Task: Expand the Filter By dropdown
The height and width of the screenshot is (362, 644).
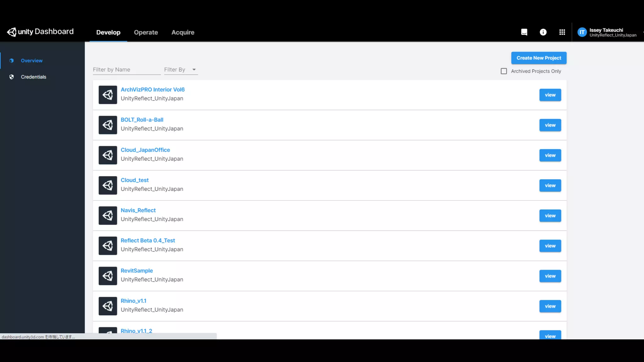Action: tap(180, 70)
